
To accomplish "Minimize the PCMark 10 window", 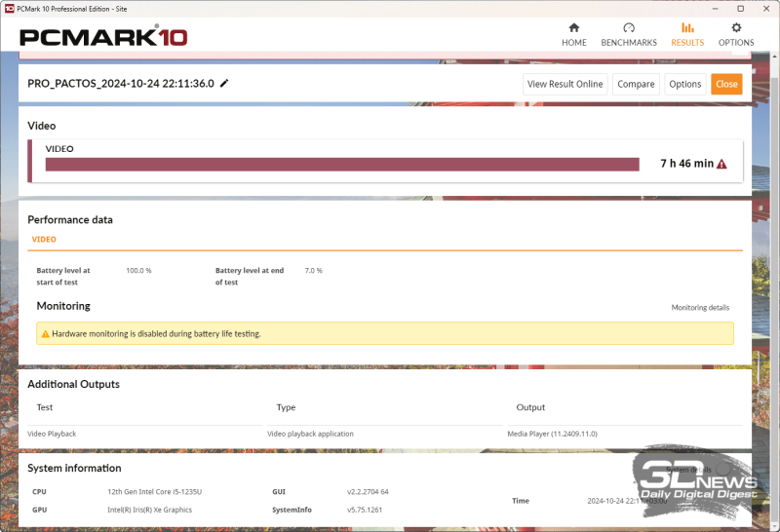I will (715, 9).
